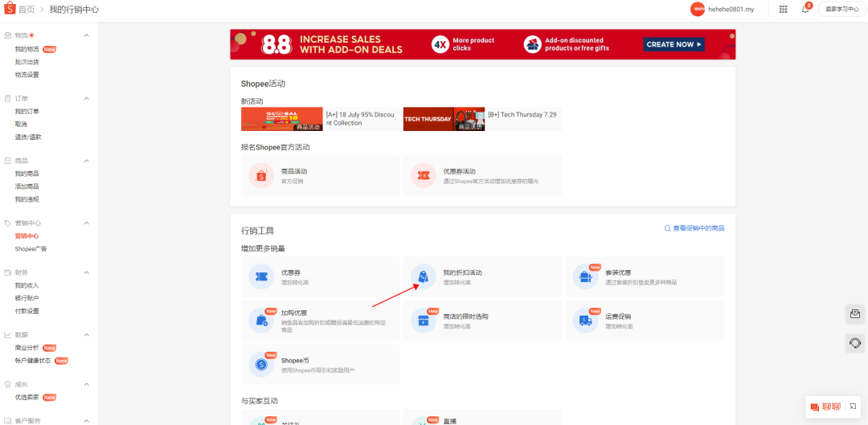The height and width of the screenshot is (425, 868).
Task: Collapse the 成长 sidebar section
Action: (x=86, y=384)
